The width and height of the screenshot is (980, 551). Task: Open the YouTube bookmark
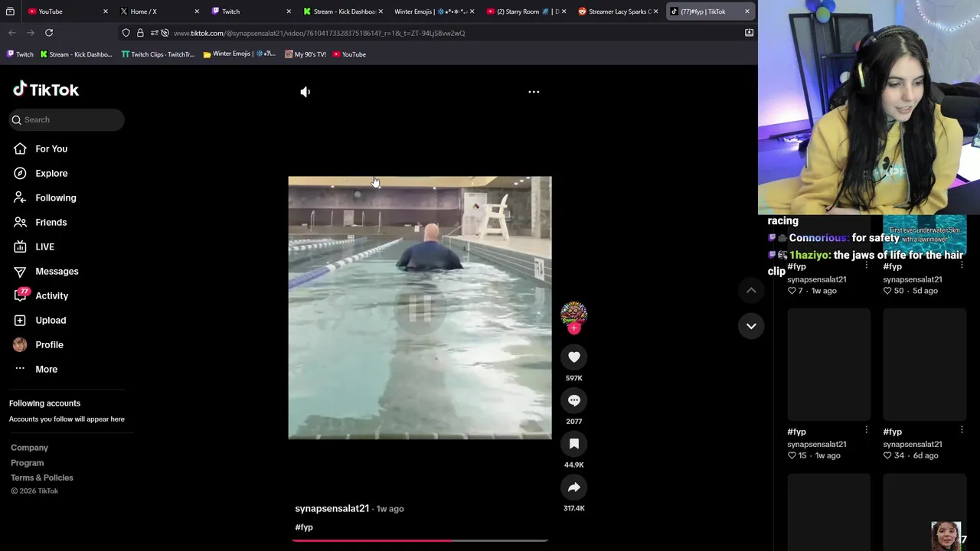(x=349, y=54)
